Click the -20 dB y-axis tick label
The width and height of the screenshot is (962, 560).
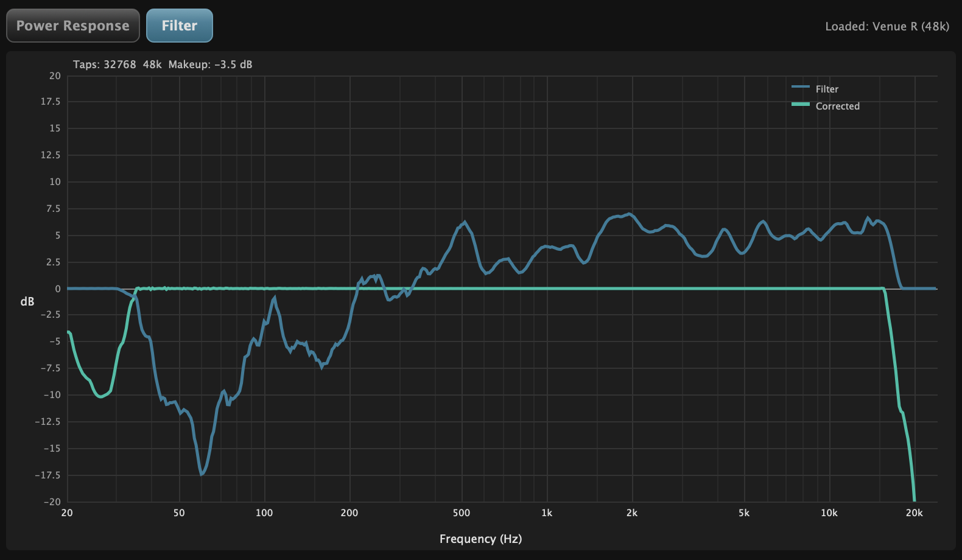(52, 502)
